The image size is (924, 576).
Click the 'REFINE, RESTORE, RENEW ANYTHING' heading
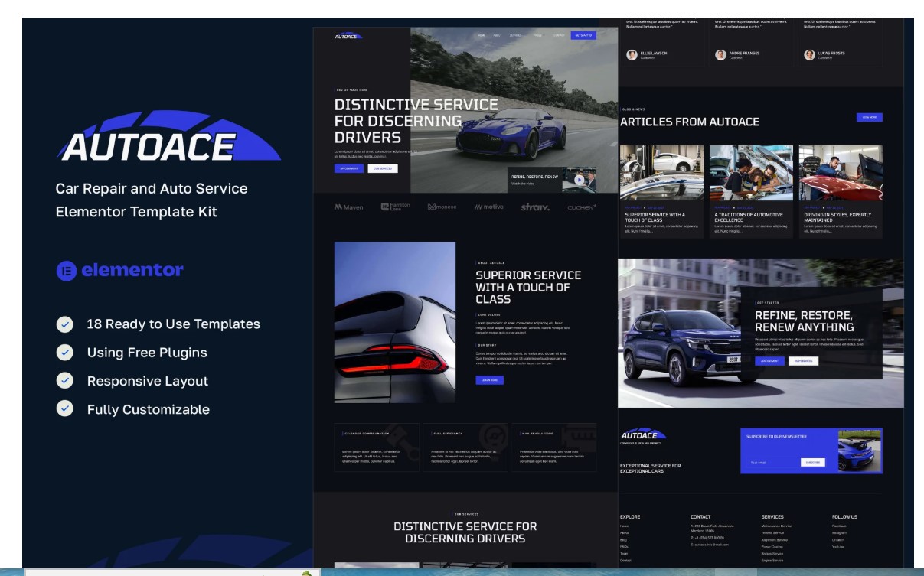pyautogui.click(x=804, y=321)
